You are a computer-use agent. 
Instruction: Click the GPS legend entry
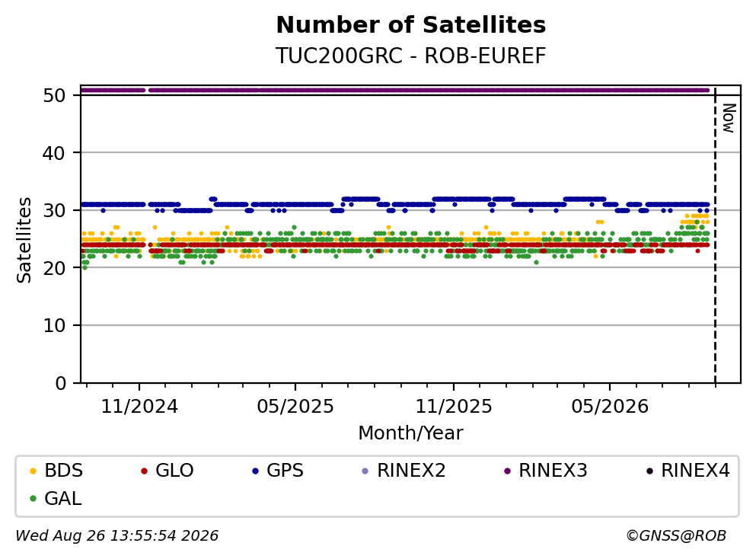click(278, 470)
